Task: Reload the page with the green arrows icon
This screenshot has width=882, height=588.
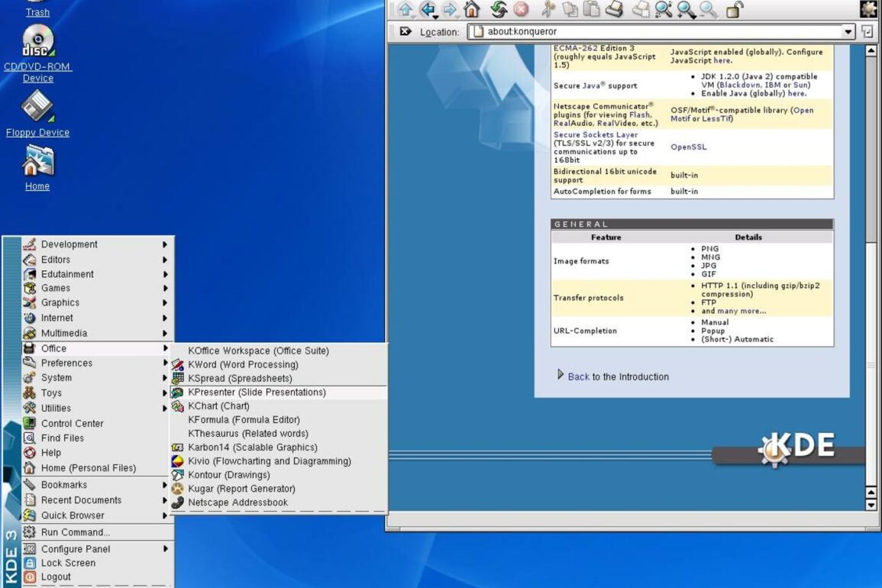Action: (499, 9)
